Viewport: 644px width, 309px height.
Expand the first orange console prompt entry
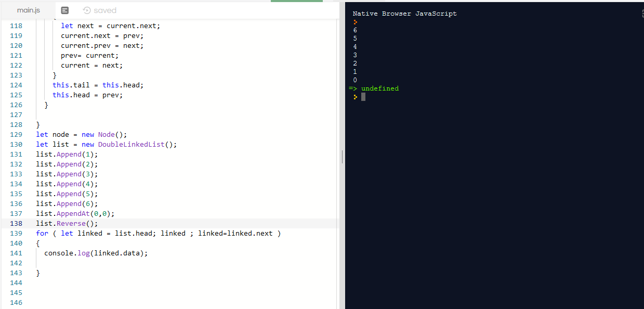[355, 22]
